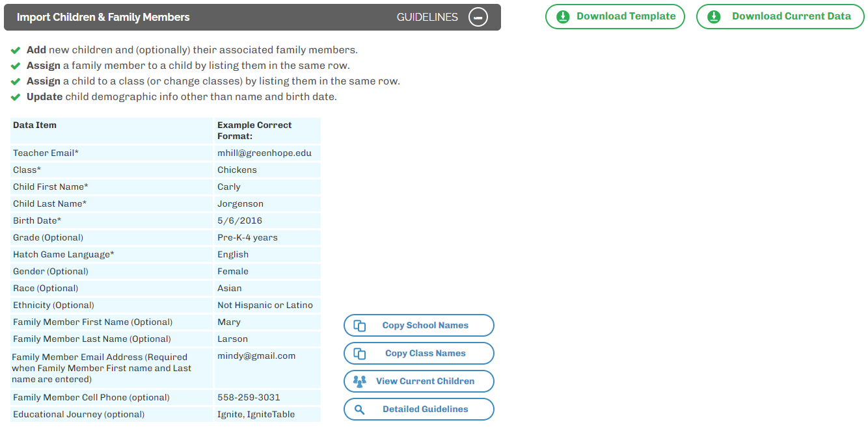
Task: Click the example last name 'Jorgenson'
Action: point(241,203)
